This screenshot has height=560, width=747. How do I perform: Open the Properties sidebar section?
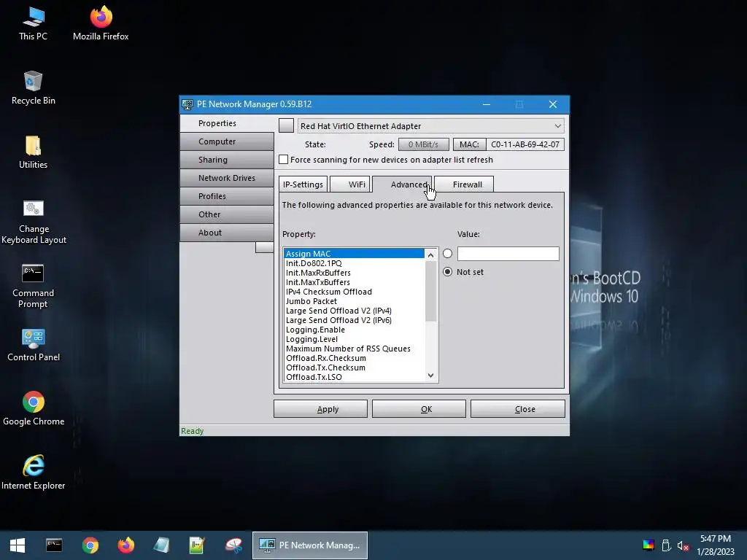227,123
